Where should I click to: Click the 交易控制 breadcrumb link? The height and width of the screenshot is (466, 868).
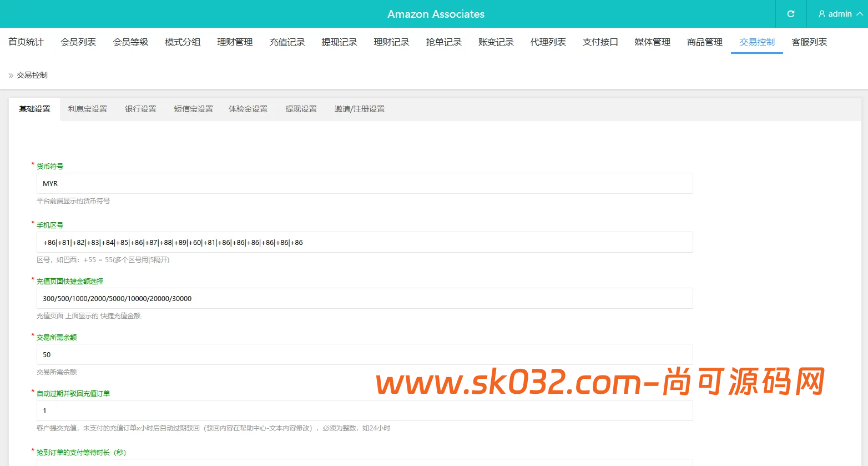click(32, 75)
